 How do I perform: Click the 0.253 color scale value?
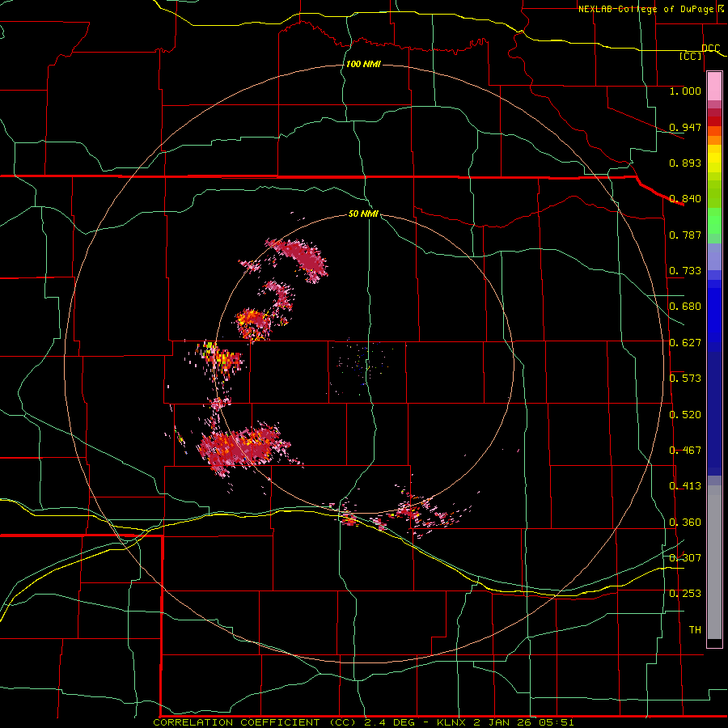click(685, 594)
